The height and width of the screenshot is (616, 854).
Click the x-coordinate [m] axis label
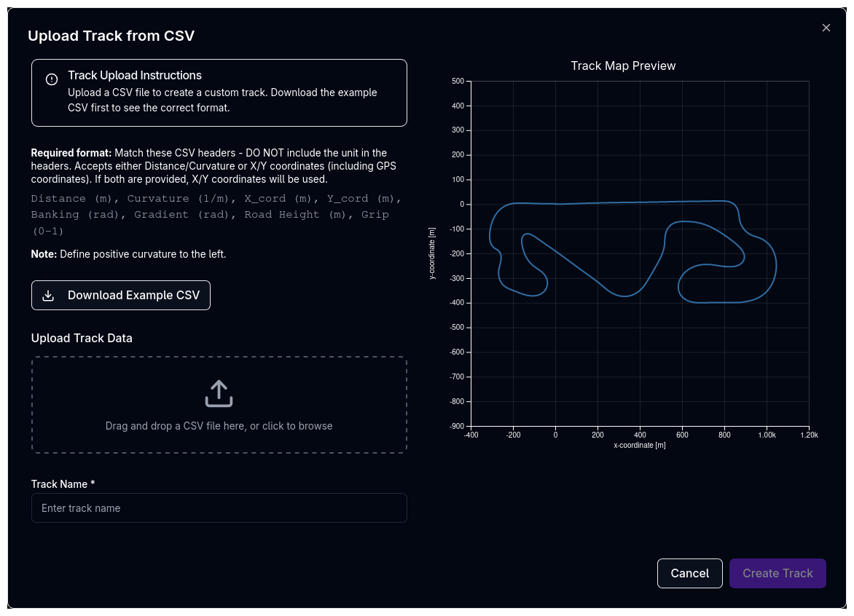click(x=639, y=445)
